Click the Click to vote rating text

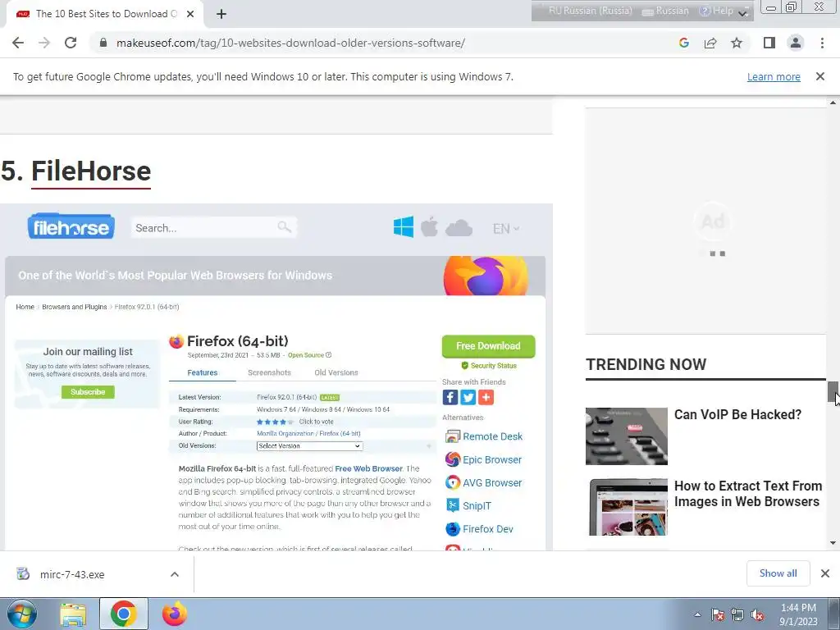click(316, 422)
